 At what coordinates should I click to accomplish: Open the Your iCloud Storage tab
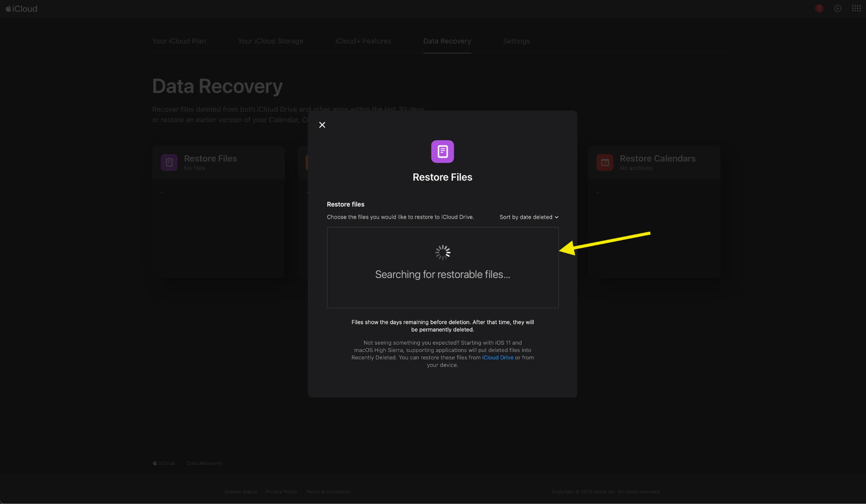(271, 41)
